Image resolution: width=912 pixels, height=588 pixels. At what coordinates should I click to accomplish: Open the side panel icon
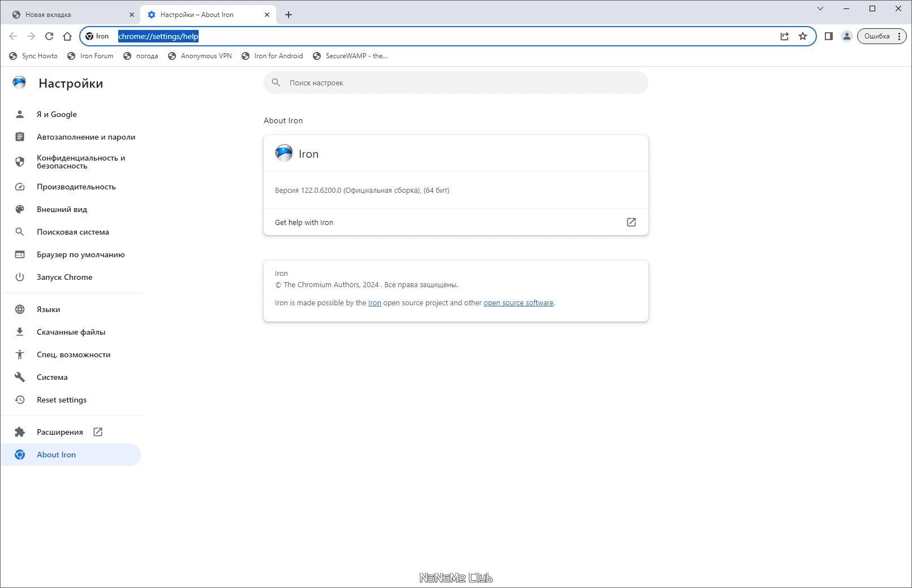click(x=828, y=36)
